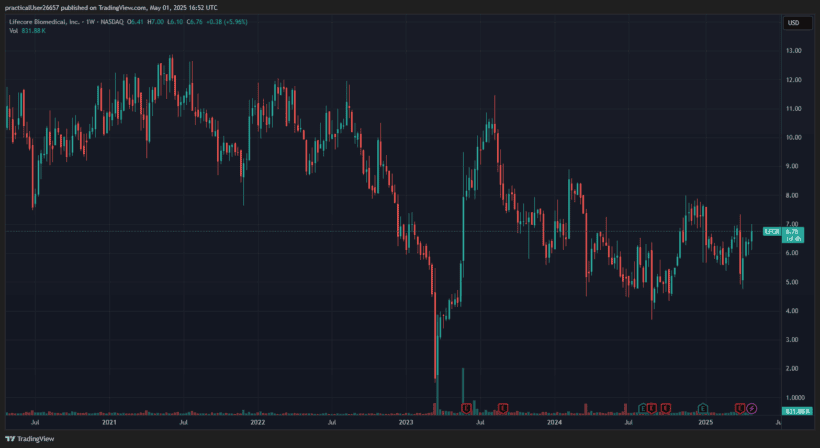Click the LFCR symbol tag near price axis
Viewport: 820px width, 448px height.
771,232
